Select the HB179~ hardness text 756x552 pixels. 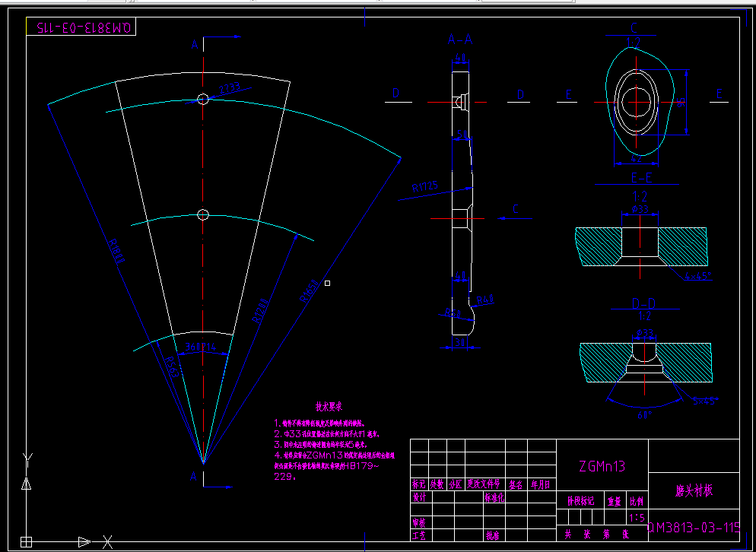[x=363, y=466]
